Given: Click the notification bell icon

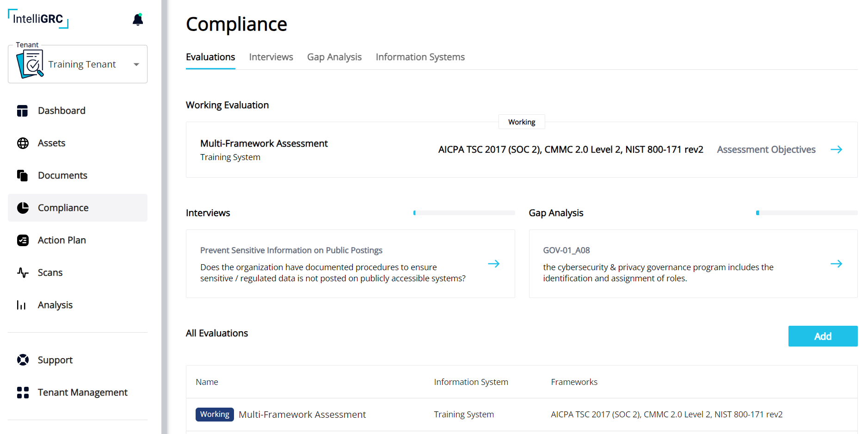Looking at the screenshot, I should click(138, 19).
